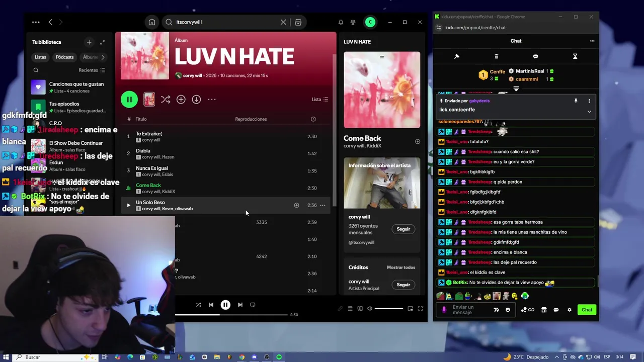Open the album cover in Now Playing panel

coord(382,90)
